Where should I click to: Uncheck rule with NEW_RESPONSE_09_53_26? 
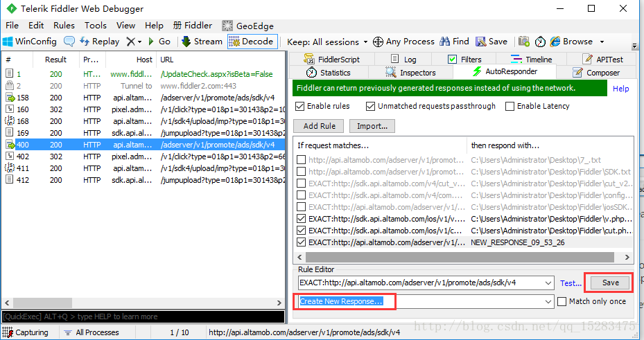301,242
